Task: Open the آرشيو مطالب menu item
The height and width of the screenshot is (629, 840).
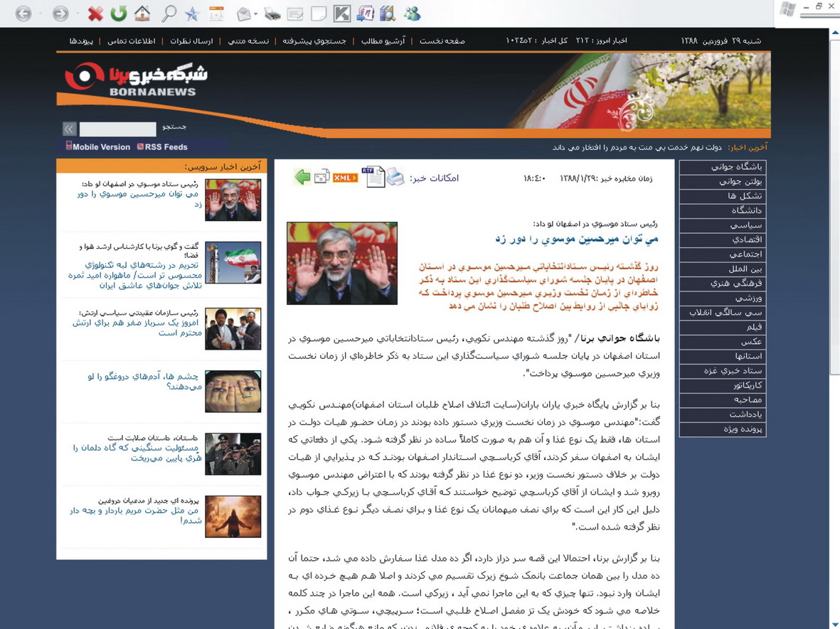Action: click(x=383, y=41)
